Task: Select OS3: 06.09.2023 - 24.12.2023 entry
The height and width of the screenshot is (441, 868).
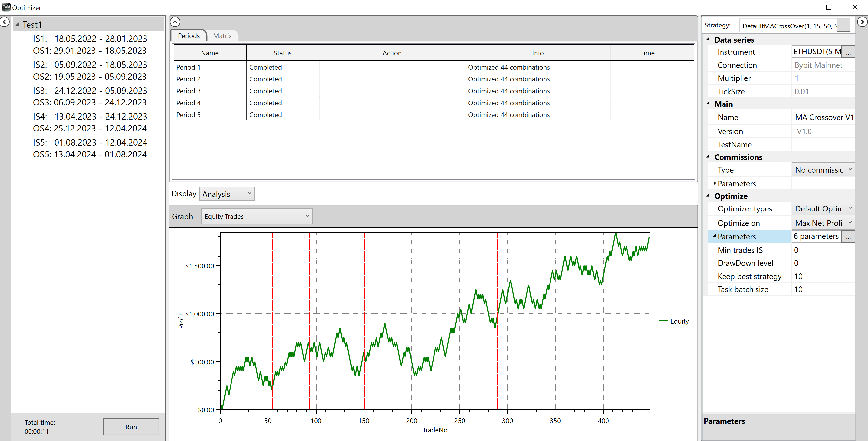Action: 90,102
